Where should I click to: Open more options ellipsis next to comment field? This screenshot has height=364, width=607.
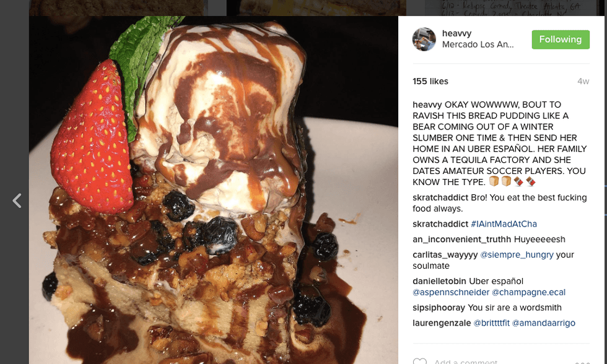[x=582, y=363]
